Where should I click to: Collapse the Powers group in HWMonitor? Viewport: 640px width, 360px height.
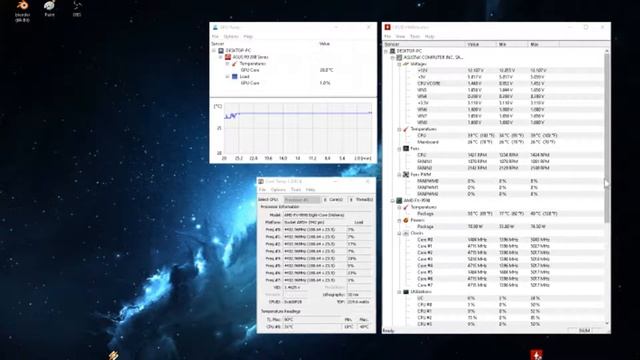pyautogui.click(x=399, y=220)
